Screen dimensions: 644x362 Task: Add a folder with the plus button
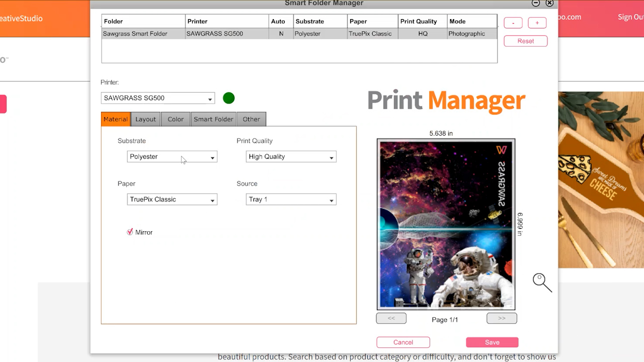537,23
